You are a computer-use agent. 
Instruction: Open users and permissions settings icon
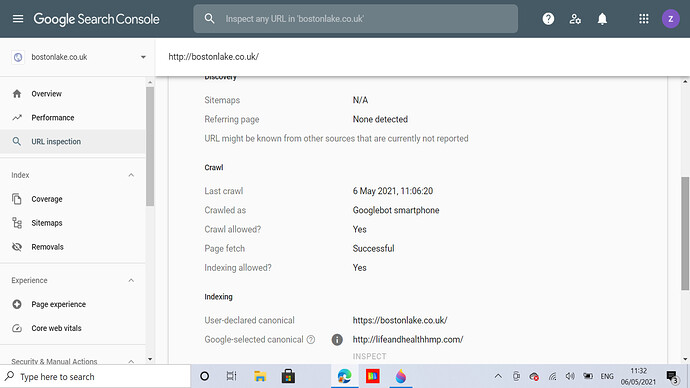[x=575, y=19]
